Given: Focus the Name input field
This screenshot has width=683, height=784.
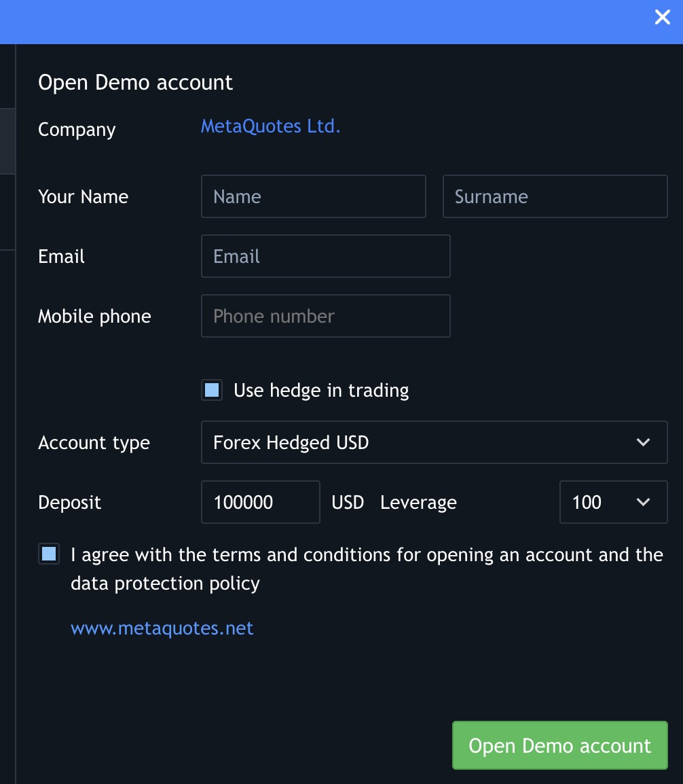Looking at the screenshot, I should pos(313,196).
